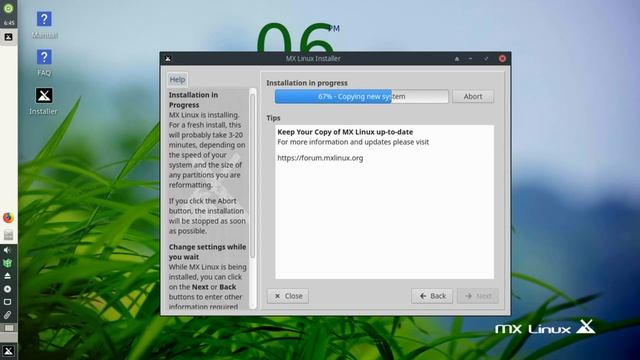Click the forum.mxlinux.org URL text
640x360 pixels.
coord(320,158)
